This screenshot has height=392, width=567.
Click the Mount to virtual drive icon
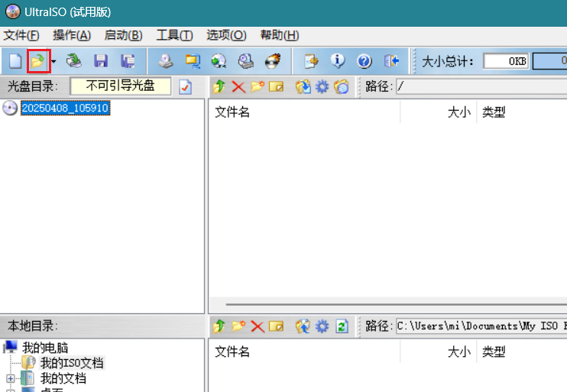point(246,61)
